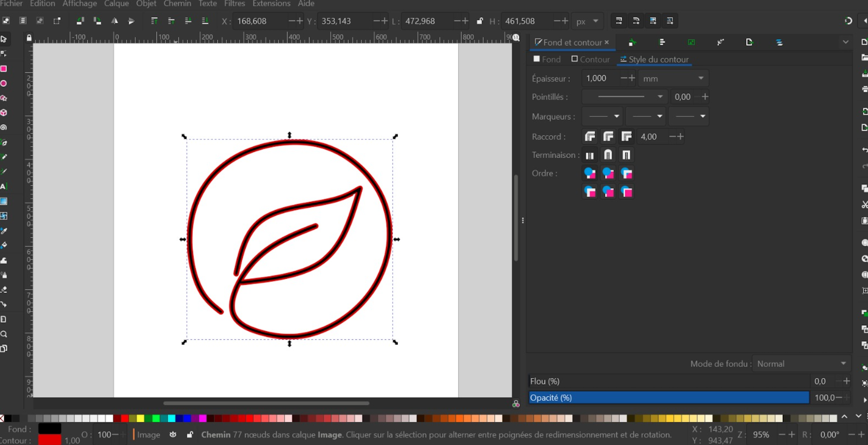
Task: Toggle lock of the Image layer
Action: tap(190, 435)
